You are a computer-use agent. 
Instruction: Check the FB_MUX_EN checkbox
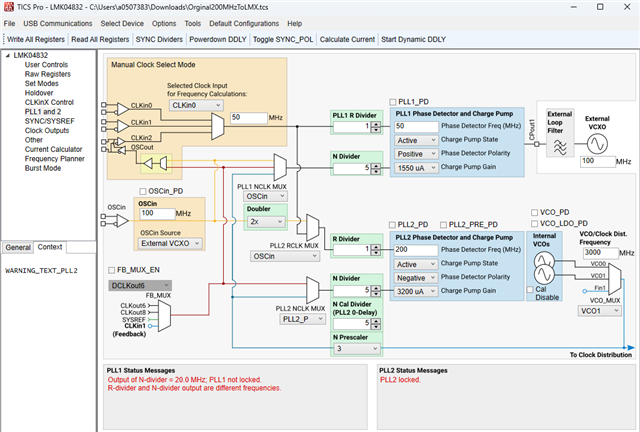pyautogui.click(x=111, y=270)
